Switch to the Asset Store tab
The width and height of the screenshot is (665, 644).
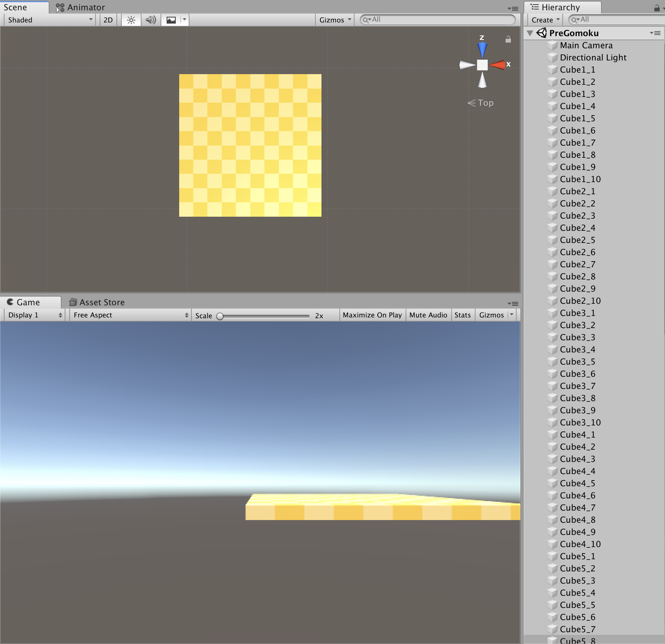pos(97,302)
